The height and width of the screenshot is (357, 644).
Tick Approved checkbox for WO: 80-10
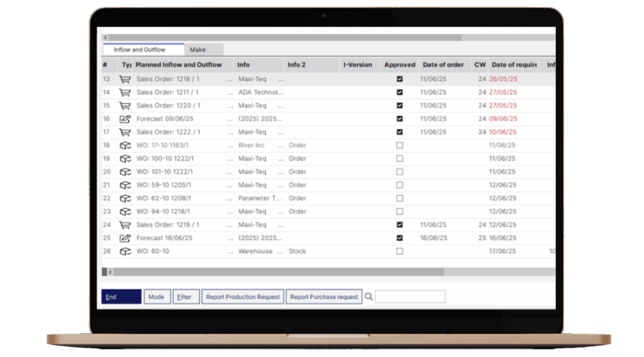[399, 251]
